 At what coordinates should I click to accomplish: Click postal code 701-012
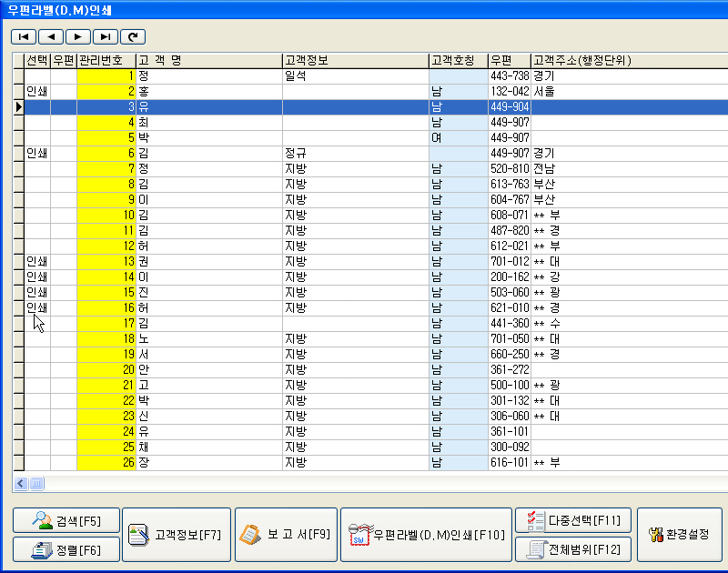tap(510, 262)
